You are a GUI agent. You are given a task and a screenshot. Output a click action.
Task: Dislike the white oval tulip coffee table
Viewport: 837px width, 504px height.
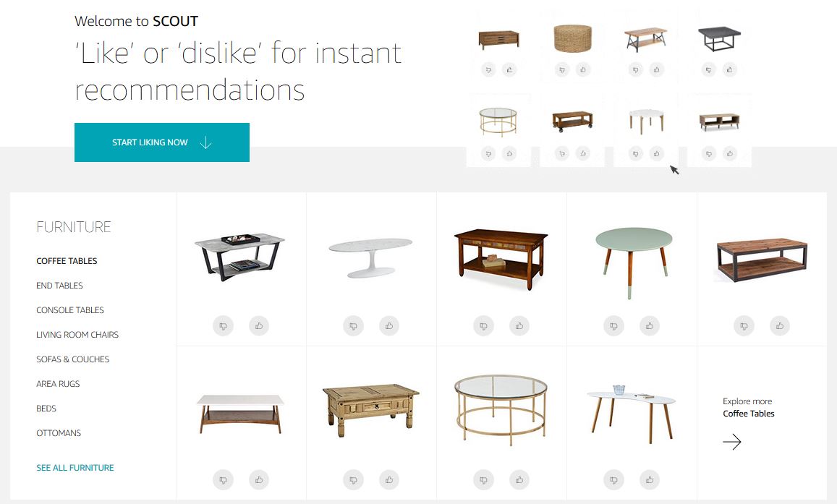[353, 326]
